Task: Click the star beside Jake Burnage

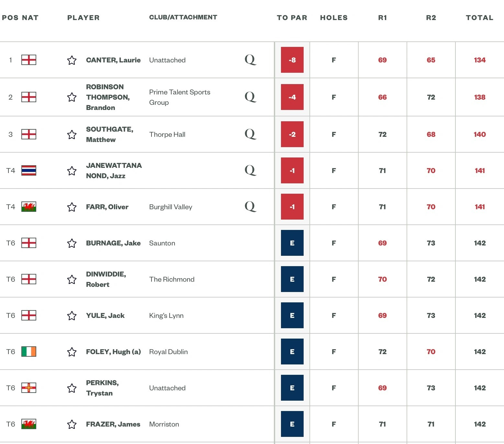Action: pyautogui.click(x=72, y=243)
